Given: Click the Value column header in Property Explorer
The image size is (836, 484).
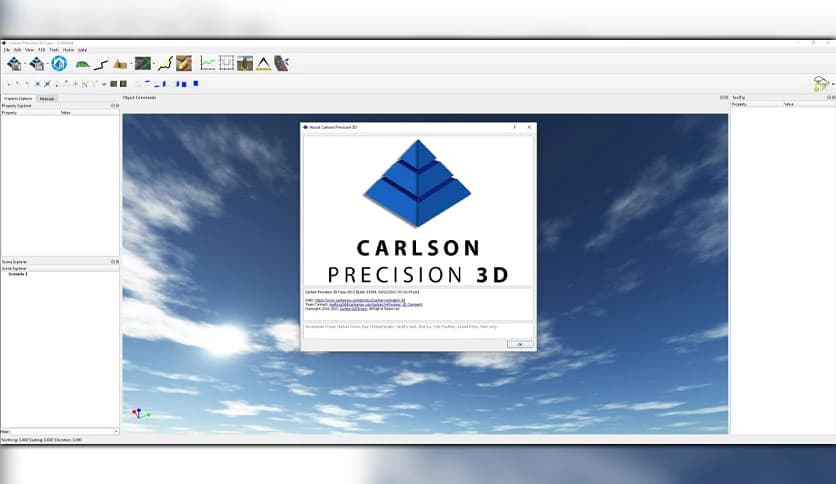Looking at the screenshot, I should (x=66, y=112).
